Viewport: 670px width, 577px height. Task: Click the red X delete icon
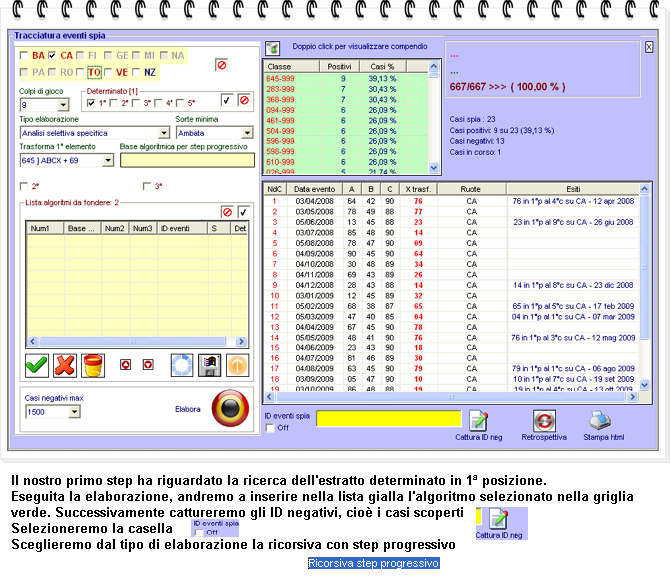[65, 365]
